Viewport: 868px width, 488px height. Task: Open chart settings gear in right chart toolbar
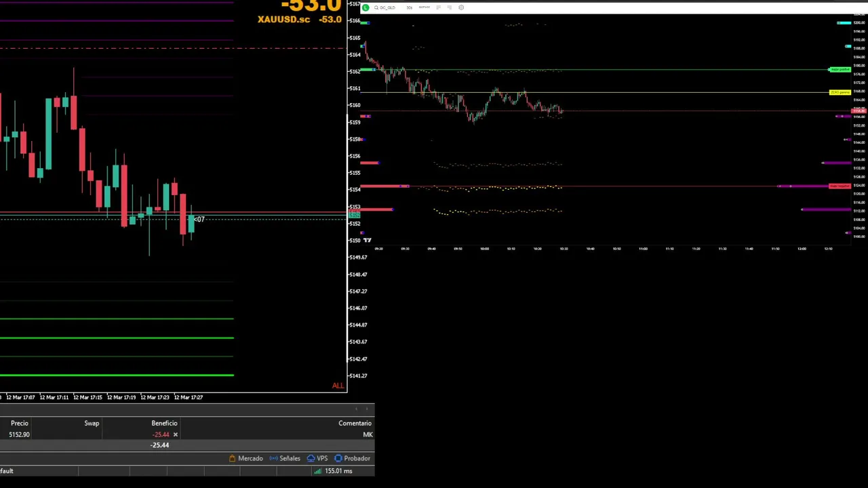[x=461, y=7]
